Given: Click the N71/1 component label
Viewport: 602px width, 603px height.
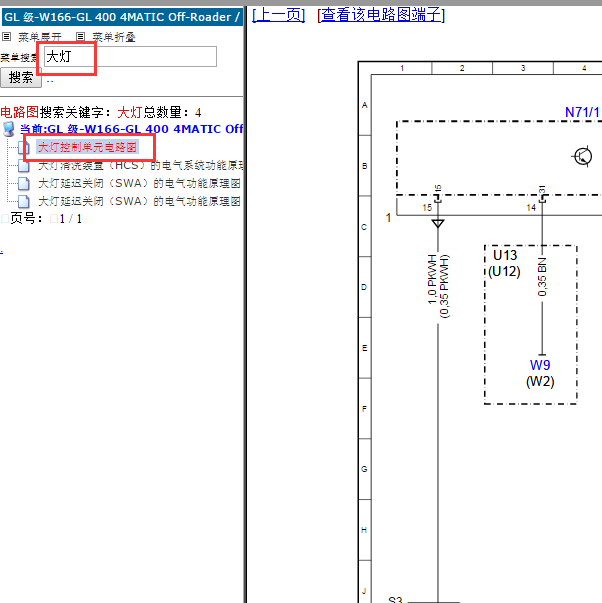Looking at the screenshot, I should (x=582, y=112).
